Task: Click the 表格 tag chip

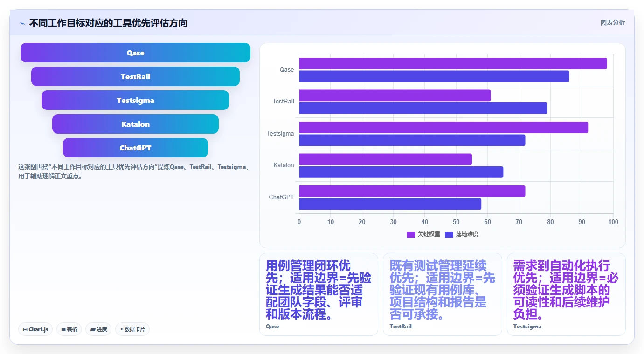Action: (69, 329)
